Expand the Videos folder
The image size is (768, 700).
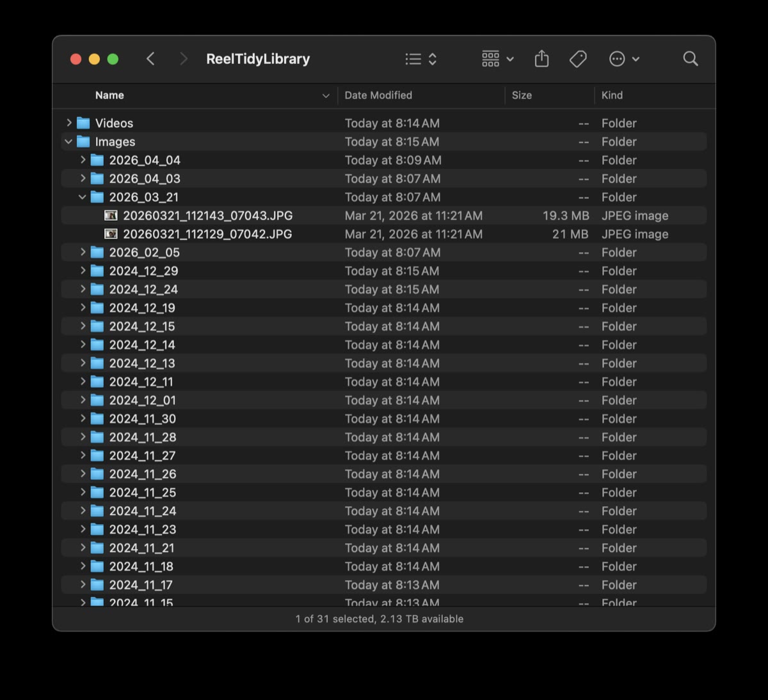[69, 123]
